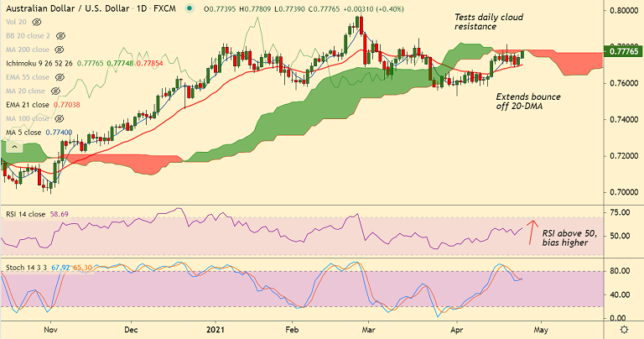This screenshot has width=644, height=339.
Task: Click the 0.74000 price axis label
Action: point(624,120)
